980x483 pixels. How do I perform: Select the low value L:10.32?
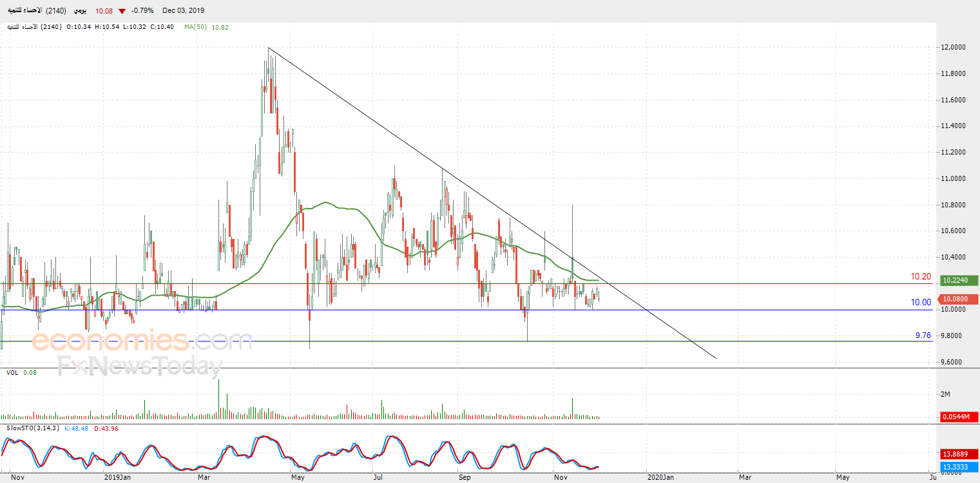point(135,27)
